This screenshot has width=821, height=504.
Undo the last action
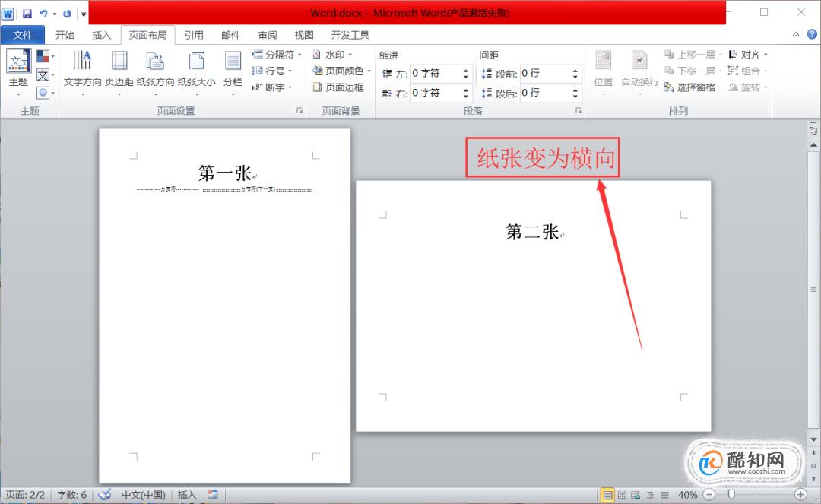tap(43, 14)
